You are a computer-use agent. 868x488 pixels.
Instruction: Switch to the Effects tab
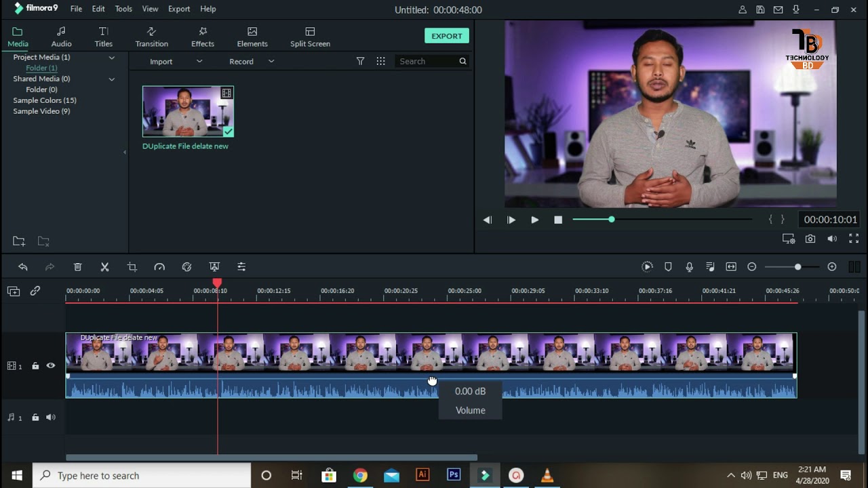(x=202, y=37)
